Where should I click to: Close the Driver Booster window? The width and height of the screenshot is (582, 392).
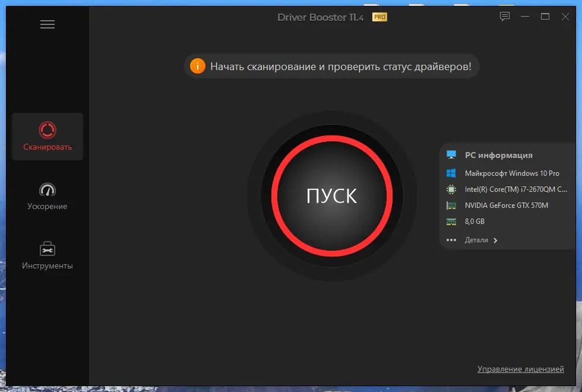(565, 17)
